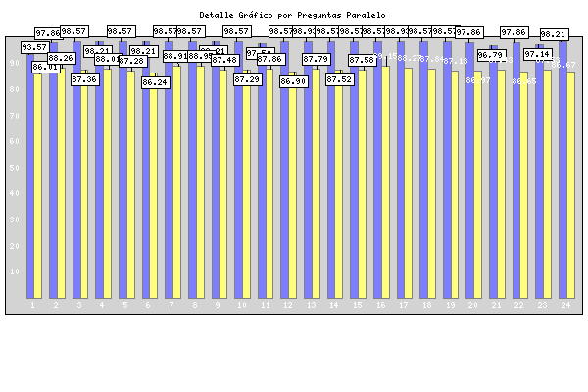Click y-axis tick label 70
The image size is (588, 392).
pos(15,116)
